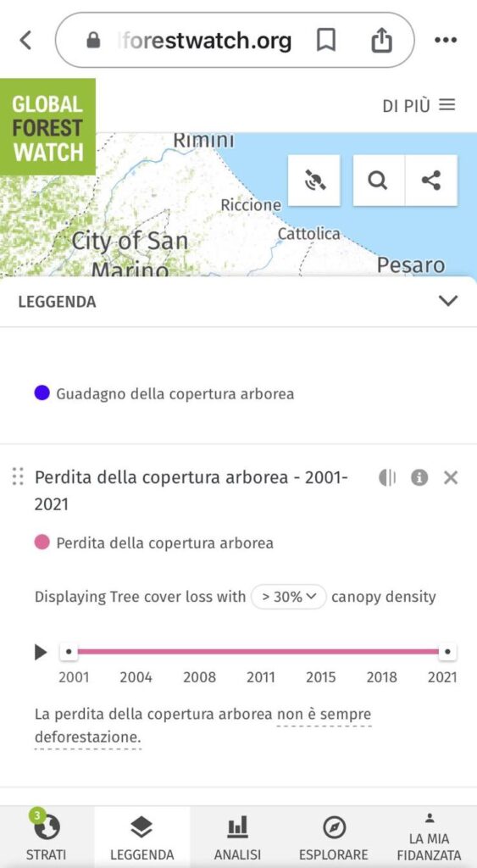Open browser three-dot options menu
This screenshot has height=868, width=477.
(x=446, y=40)
